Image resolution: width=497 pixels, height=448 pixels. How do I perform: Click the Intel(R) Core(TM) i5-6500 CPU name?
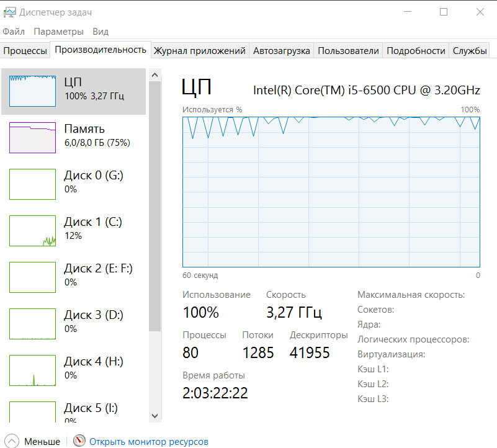(367, 91)
